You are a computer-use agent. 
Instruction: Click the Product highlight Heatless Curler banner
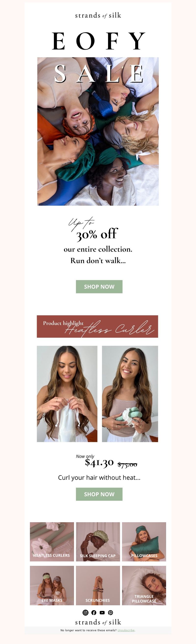(98, 326)
